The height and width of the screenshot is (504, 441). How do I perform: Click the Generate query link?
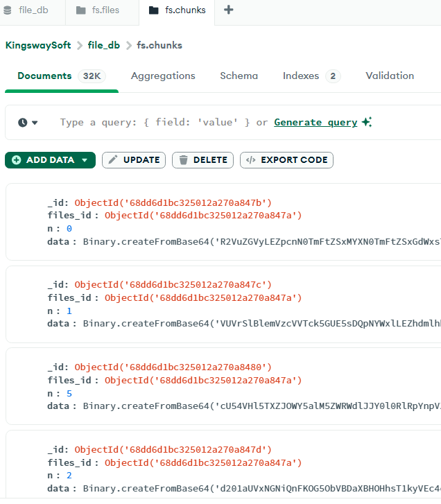tap(315, 122)
